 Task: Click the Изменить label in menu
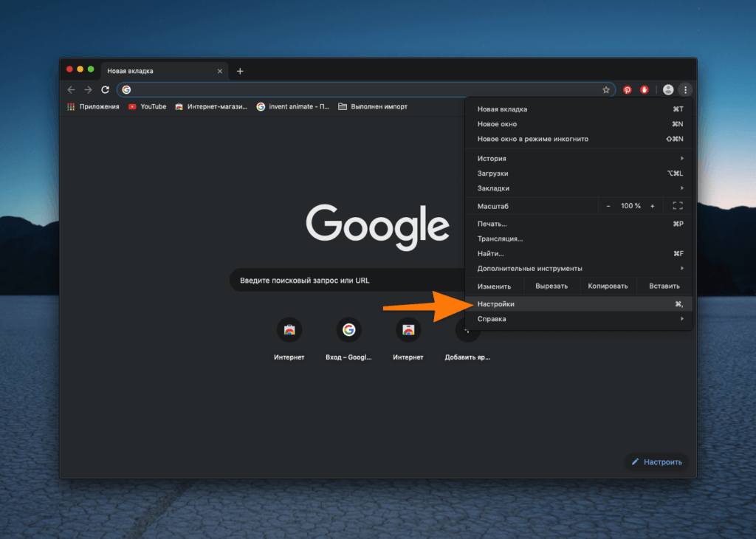point(494,286)
